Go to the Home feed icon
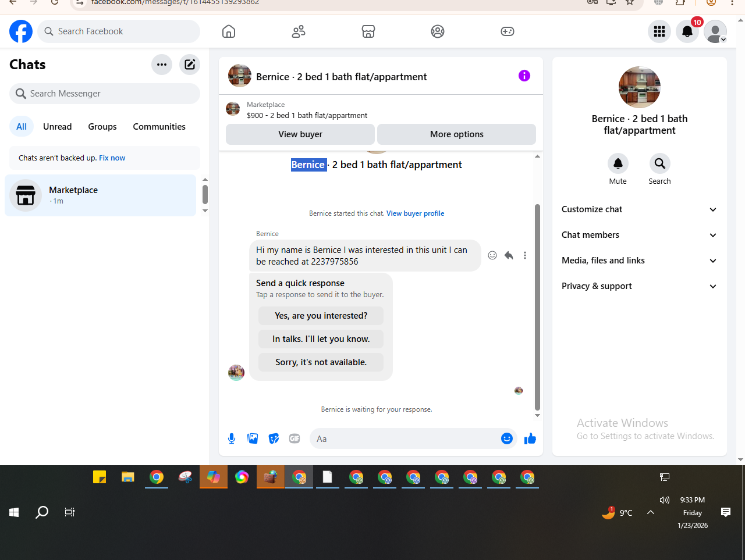Image resolution: width=745 pixels, height=560 pixels. click(x=229, y=31)
